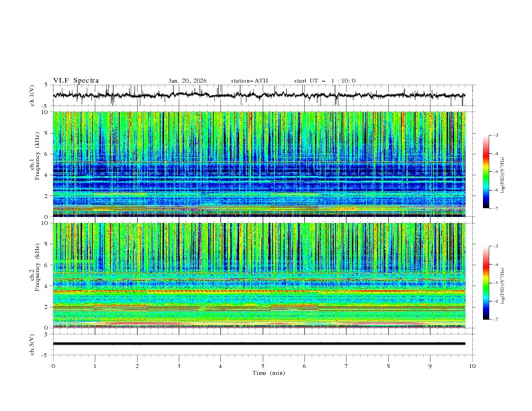
Task: Click time axis tick label "3"
Action: tap(179, 366)
